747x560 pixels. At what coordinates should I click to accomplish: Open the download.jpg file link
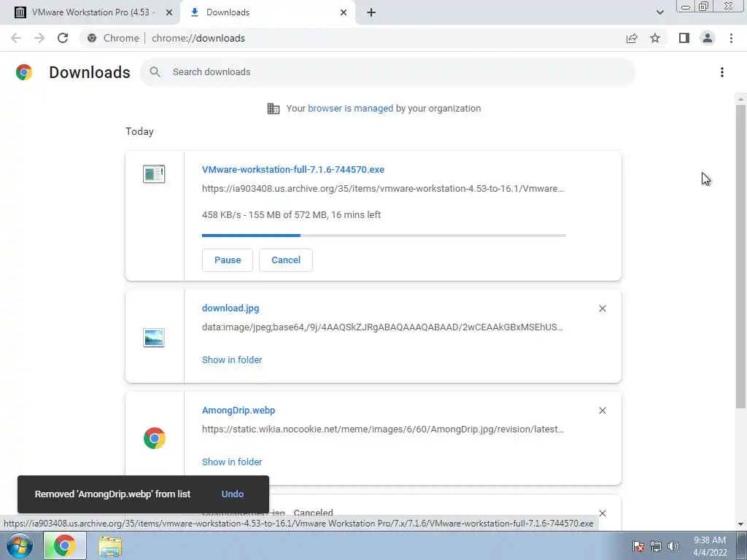[231, 308]
